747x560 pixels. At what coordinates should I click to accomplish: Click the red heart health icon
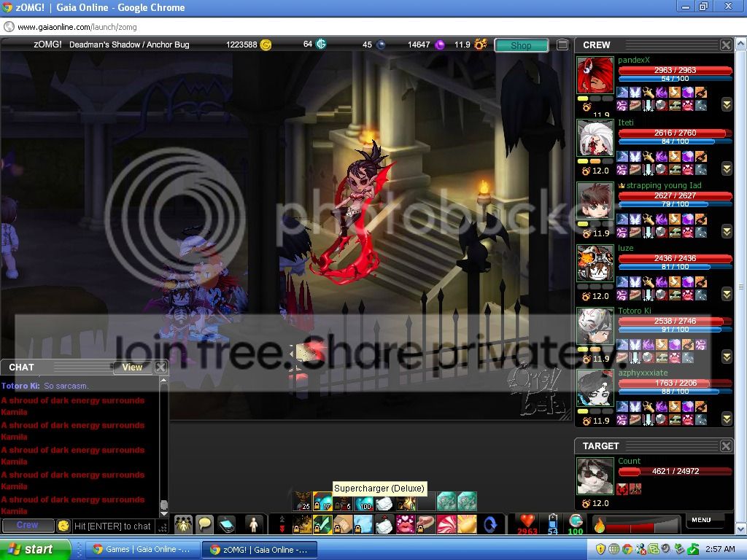[527, 521]
